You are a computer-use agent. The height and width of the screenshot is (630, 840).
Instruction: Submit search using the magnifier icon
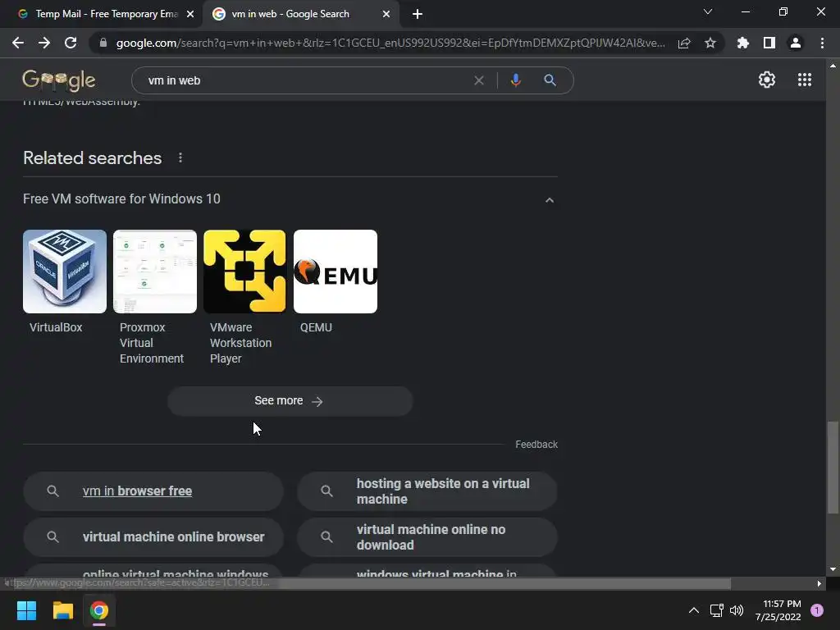[550, 80]
